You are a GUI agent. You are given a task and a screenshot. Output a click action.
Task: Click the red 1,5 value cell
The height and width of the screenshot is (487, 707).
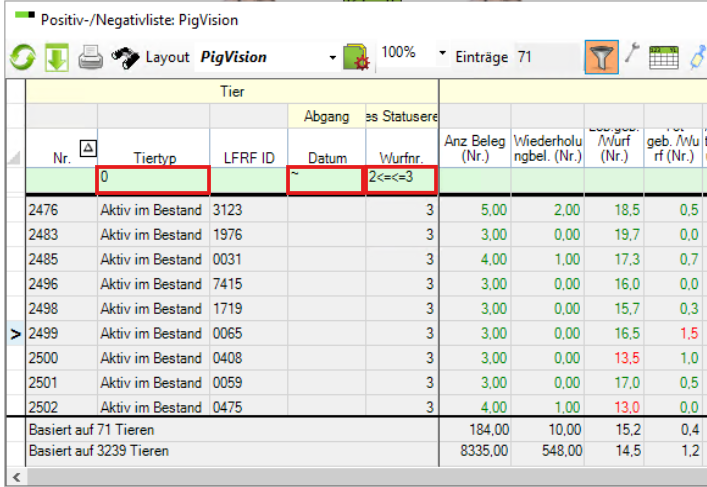[673, 334]
